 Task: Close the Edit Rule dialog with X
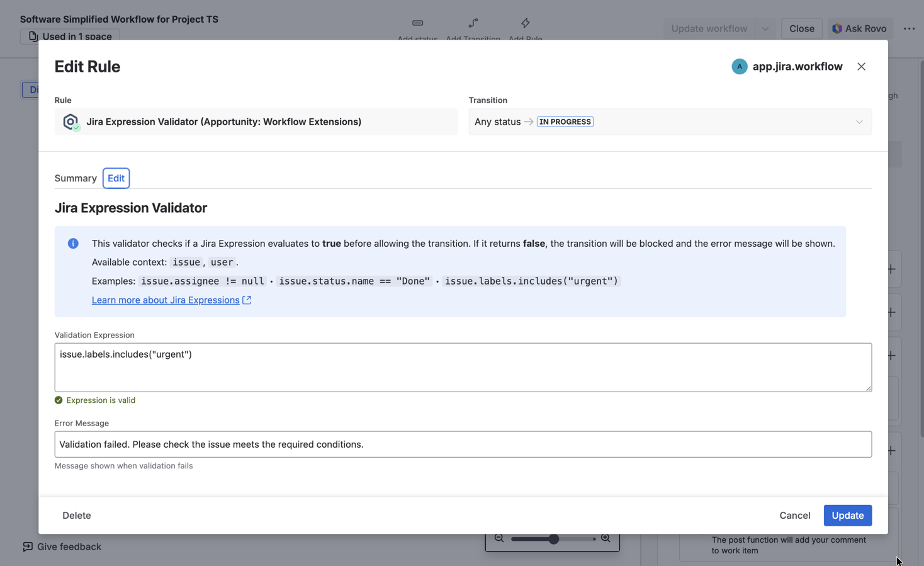[861, 67]
